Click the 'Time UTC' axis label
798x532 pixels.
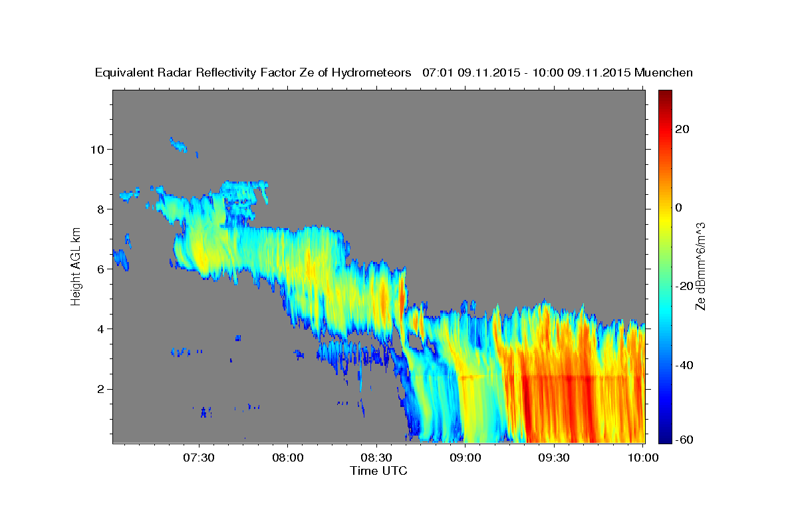click(378, 471)
